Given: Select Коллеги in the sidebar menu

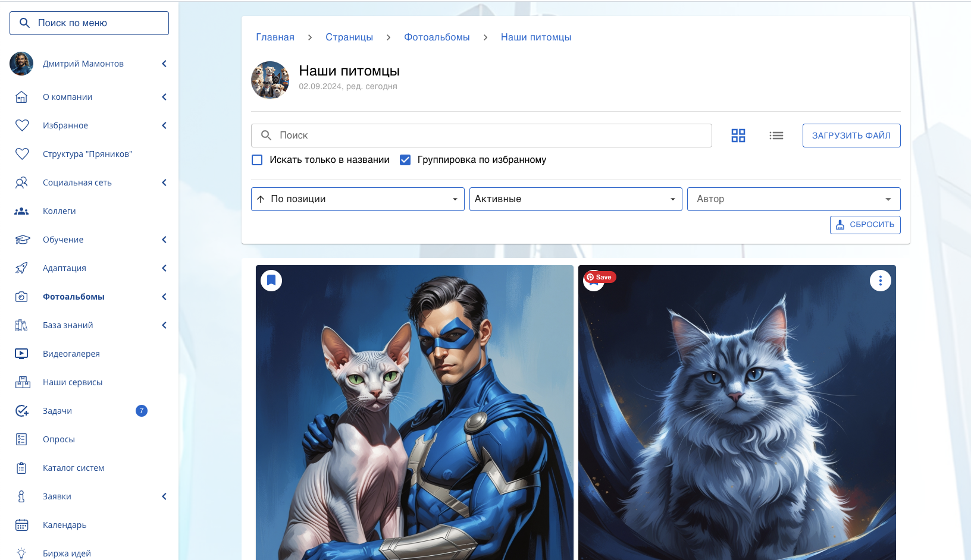Looking at the screenshot, I should pos(59,211).
